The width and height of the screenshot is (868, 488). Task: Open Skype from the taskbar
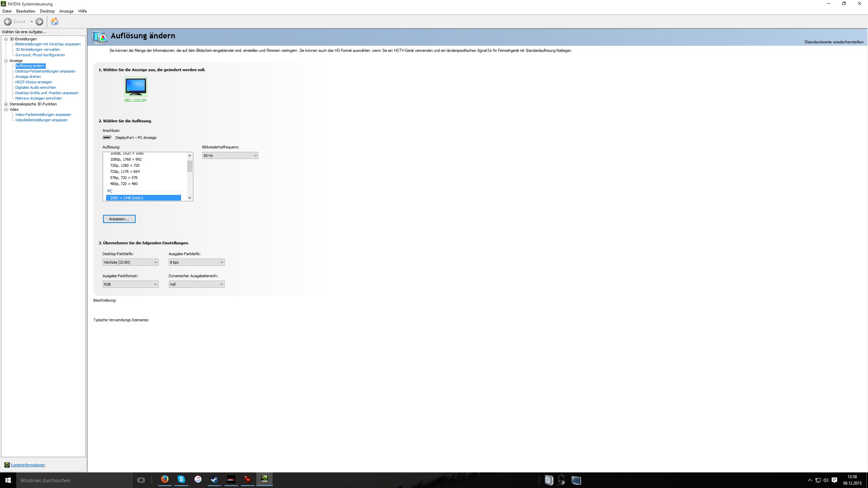(x=181, y=479)
